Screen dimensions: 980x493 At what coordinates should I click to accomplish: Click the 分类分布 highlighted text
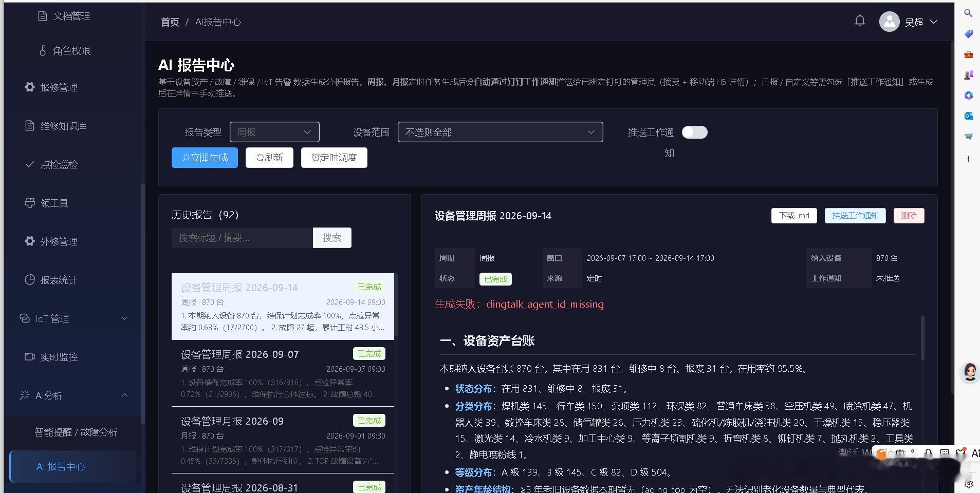(x=473, y=406)
